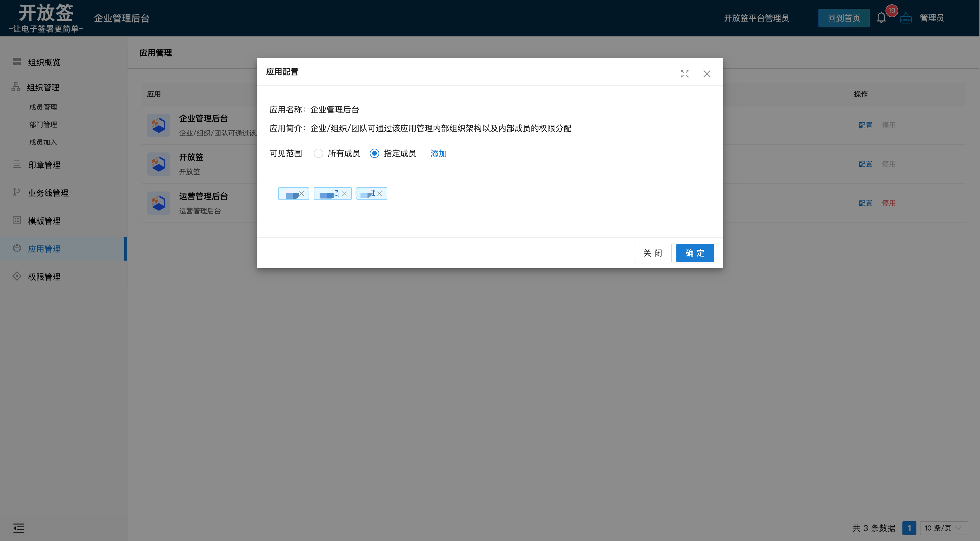Viewport: 980px width, 541px height.
Task: Open the 10 条/页 page size dropdown
Action: click(x=944, y=528)
